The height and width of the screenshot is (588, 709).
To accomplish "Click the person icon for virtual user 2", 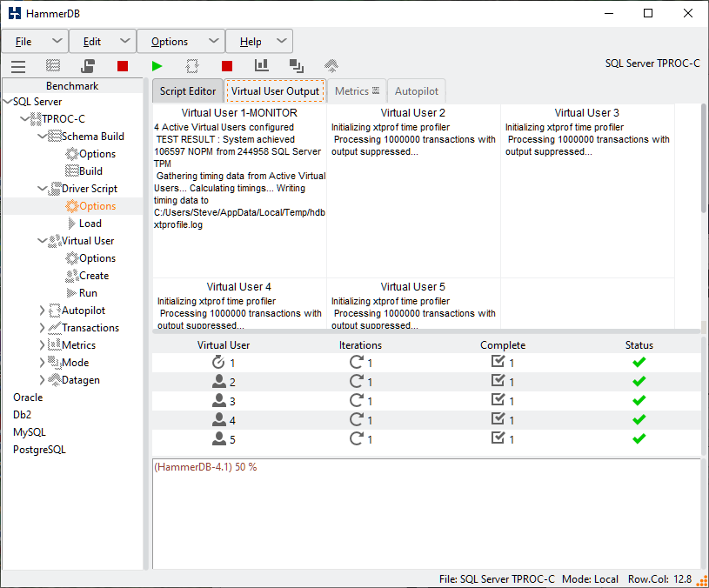I will point(219,382).
